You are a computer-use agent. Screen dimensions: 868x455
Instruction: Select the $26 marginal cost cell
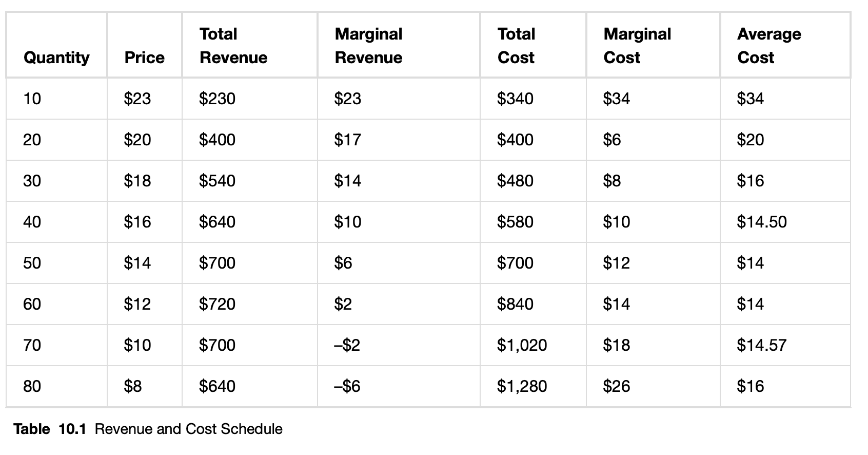click(616, 386)
